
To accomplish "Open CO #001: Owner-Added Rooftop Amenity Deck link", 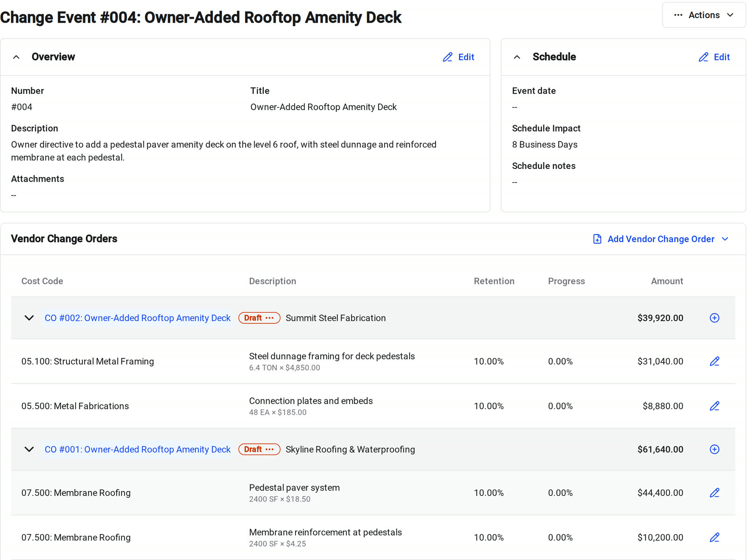I will (x=137, y=449).
